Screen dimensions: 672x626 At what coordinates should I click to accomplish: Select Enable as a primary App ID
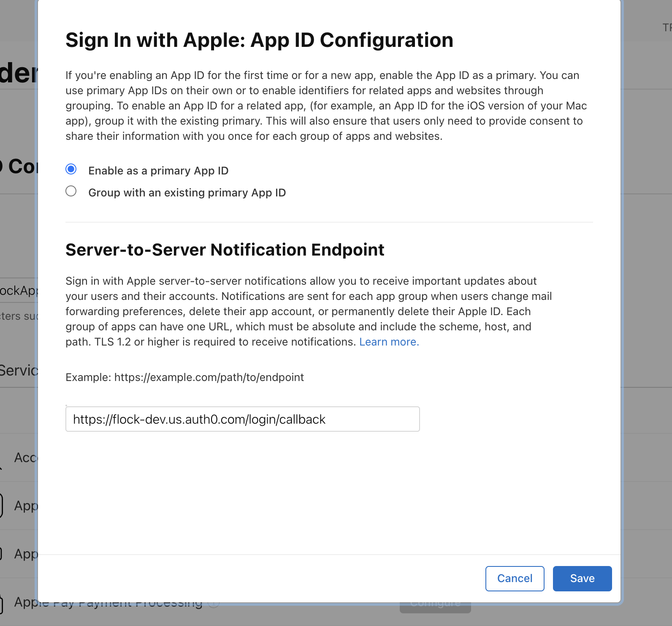71,169
